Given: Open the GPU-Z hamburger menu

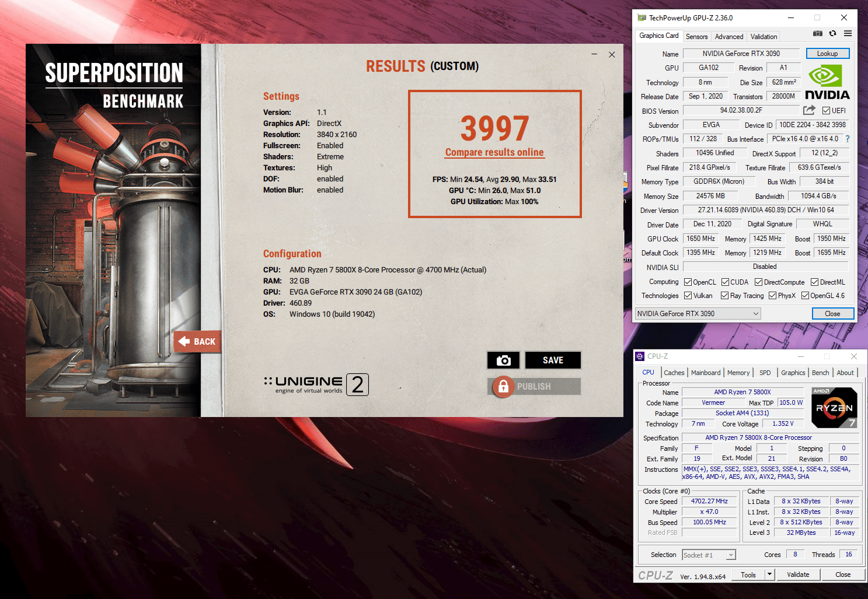Looking at the screenshot, I should pos(848,33).
